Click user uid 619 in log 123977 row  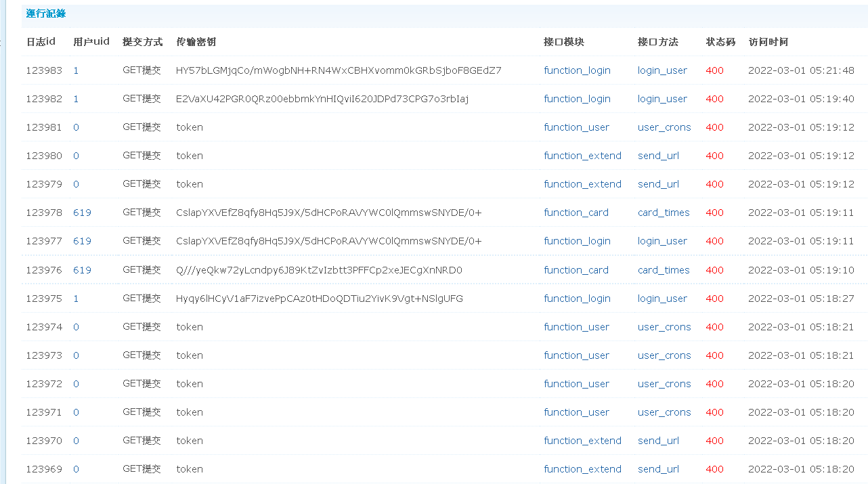[82, 241]
